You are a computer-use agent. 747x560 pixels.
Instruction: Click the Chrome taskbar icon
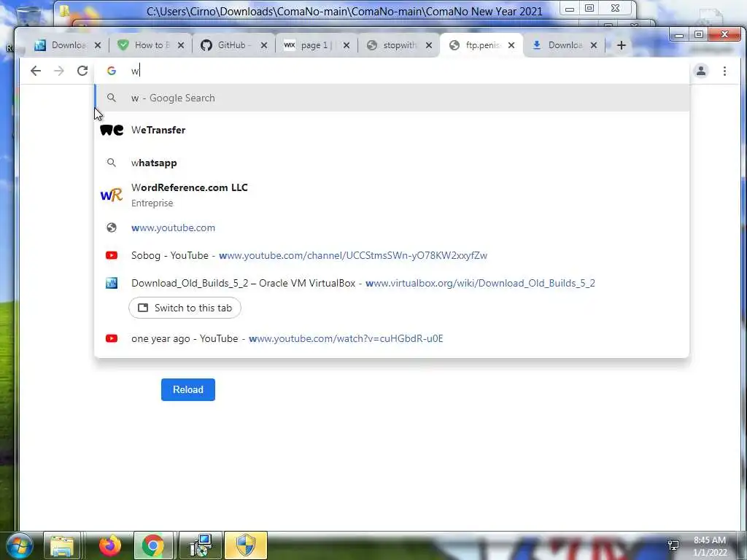[153, 545]
